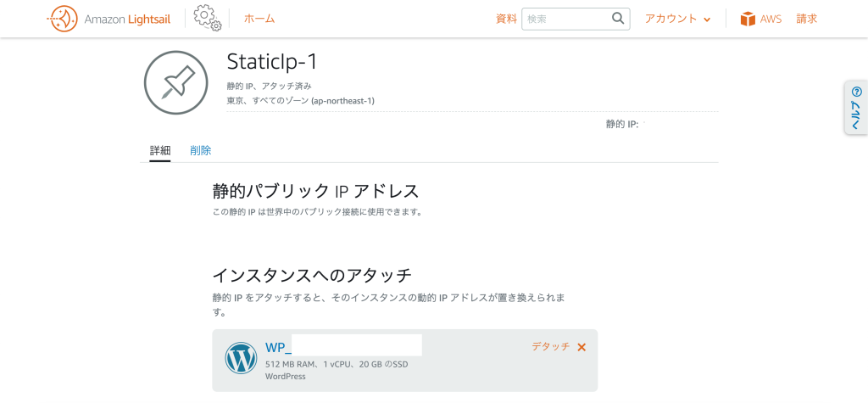Expand the アカウント dropdown menu
868x403 pixels.
click(677, 19)
